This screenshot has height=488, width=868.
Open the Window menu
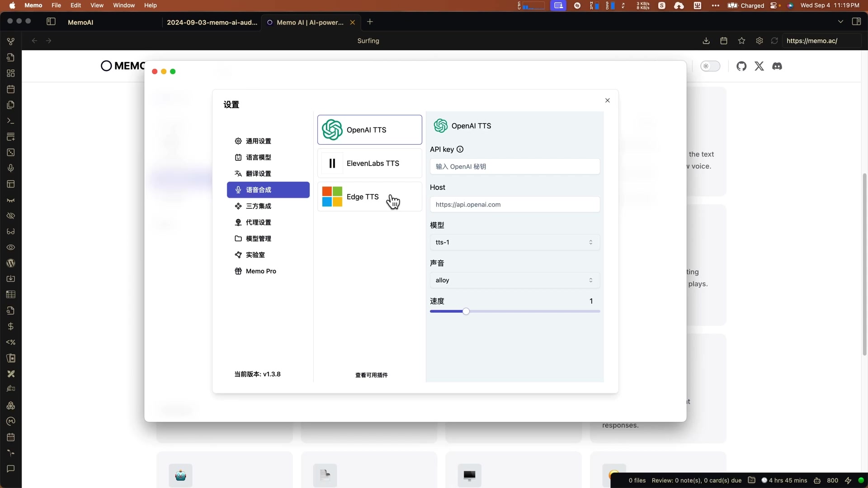(124, 5)
